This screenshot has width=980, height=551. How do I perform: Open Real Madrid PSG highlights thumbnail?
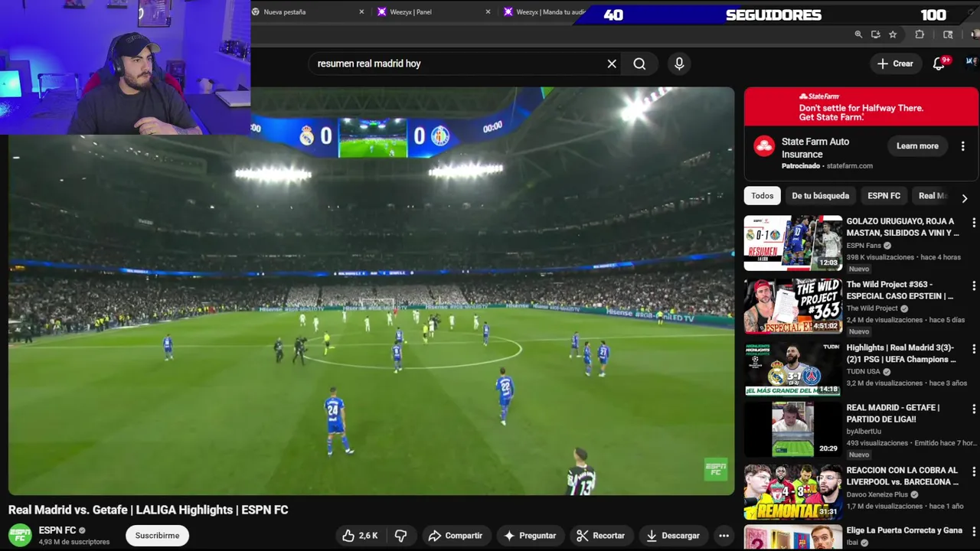pos(793,369)
